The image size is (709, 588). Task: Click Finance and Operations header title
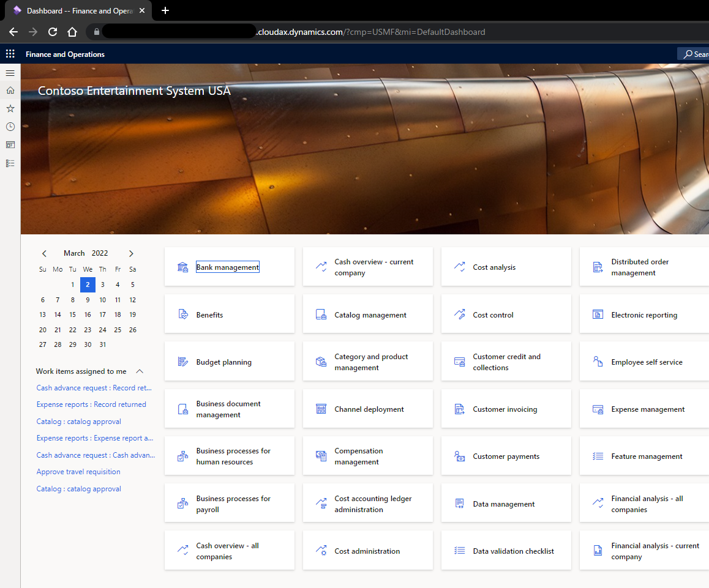click(x=65, y=54)
